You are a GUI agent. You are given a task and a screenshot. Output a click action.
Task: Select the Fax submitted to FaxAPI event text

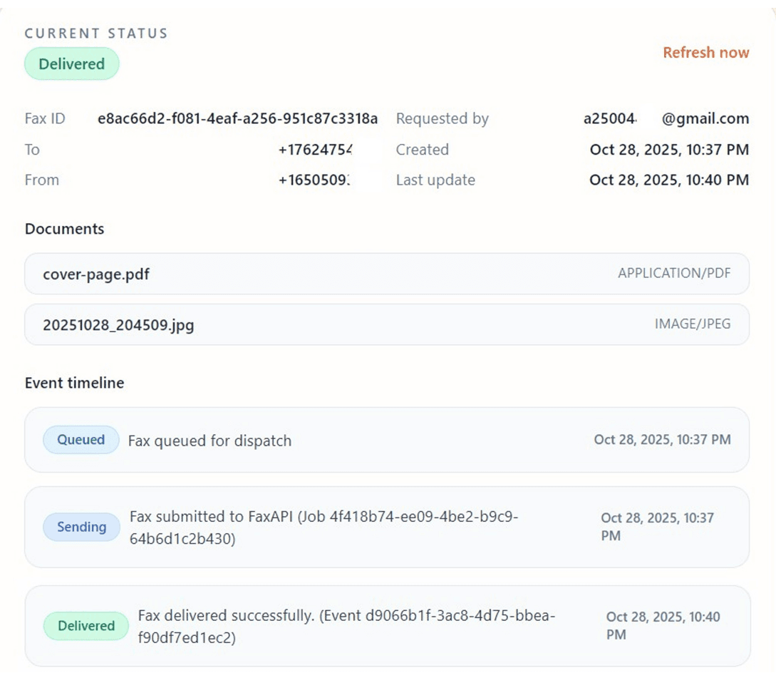pos(324,527)
